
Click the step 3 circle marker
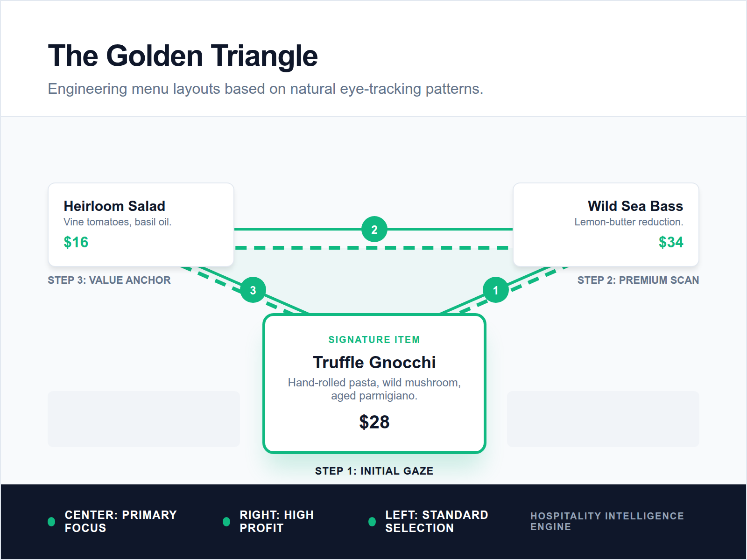[253, 290]
